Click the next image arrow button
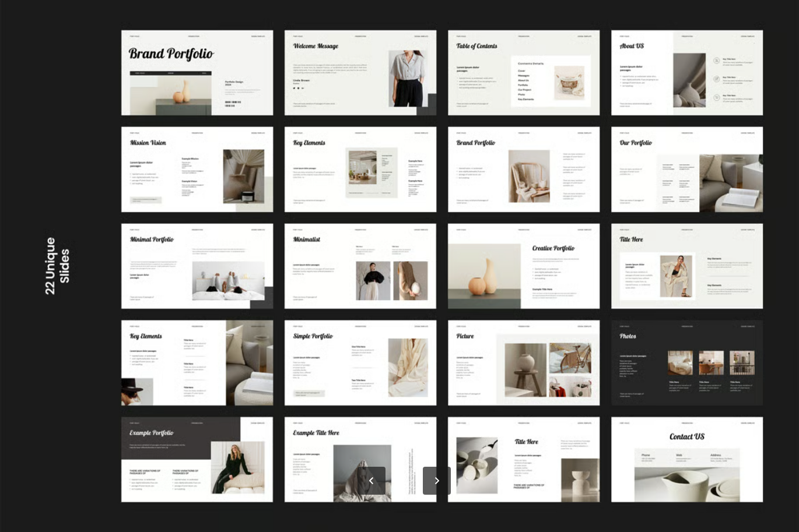This screenshot has height=532, width=799. [x=437, y=481]
